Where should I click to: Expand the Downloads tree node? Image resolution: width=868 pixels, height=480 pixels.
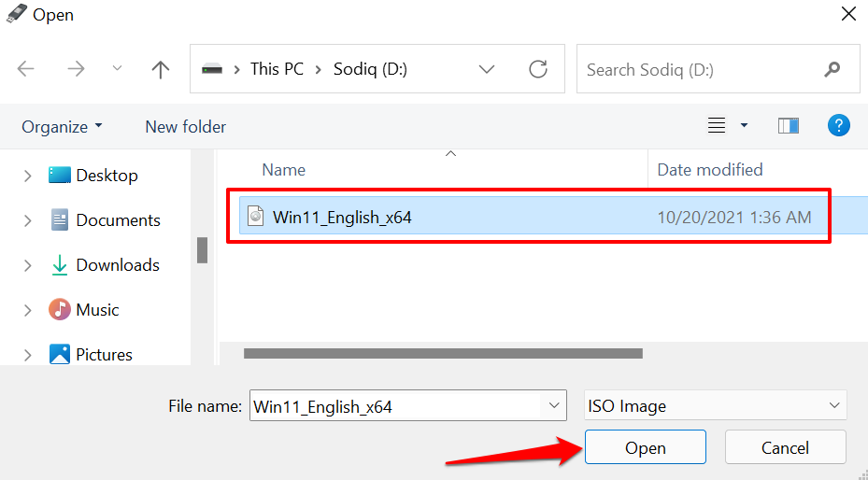point(27,265)
